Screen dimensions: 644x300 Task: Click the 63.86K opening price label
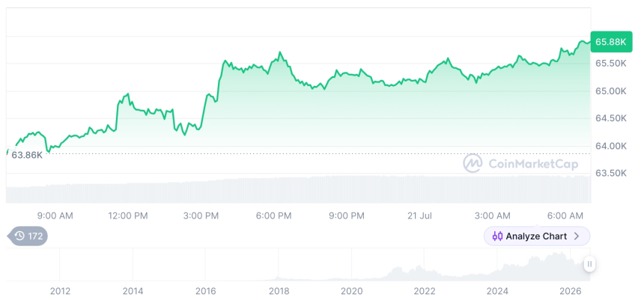point(27,155)
